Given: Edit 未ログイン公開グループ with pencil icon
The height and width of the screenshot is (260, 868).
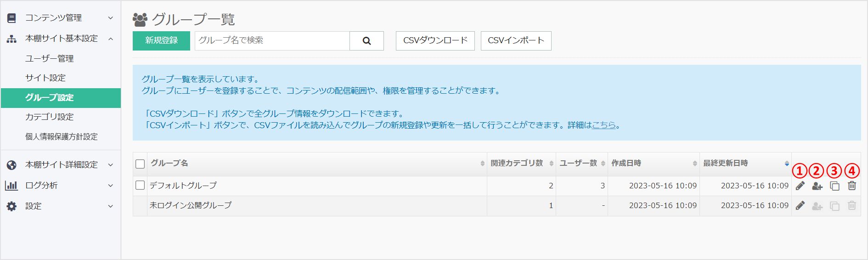Looking at the screenshot, I should (800, 205).
